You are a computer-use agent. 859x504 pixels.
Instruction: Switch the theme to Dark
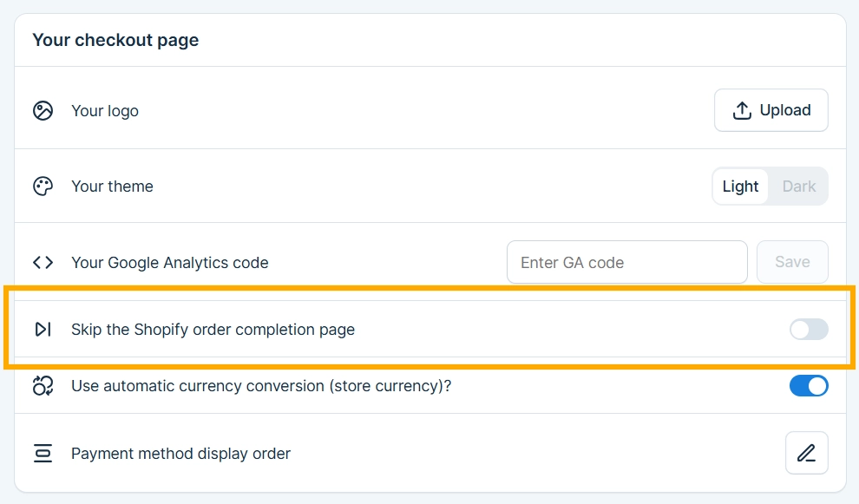pos(798,187)
